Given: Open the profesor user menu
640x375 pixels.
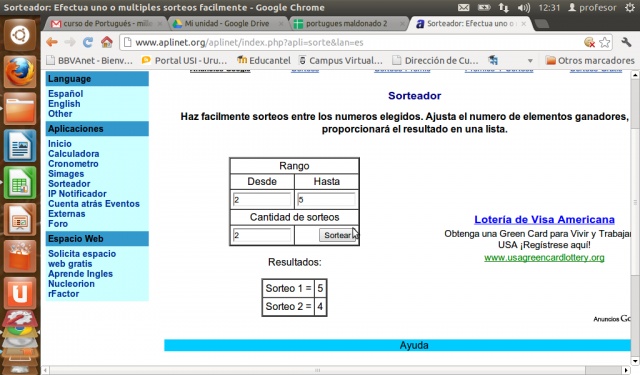Looking at the screenshot, I should click(592, 7).
